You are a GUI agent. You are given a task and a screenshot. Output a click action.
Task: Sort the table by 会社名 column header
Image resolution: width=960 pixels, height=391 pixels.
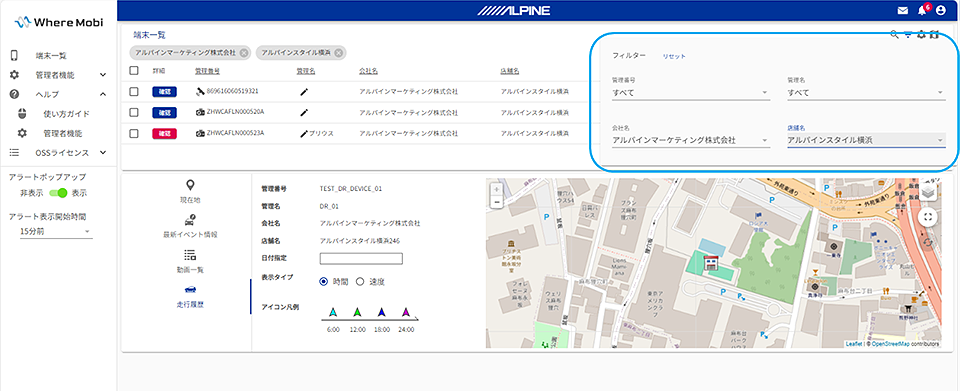[x=368, y=71]
